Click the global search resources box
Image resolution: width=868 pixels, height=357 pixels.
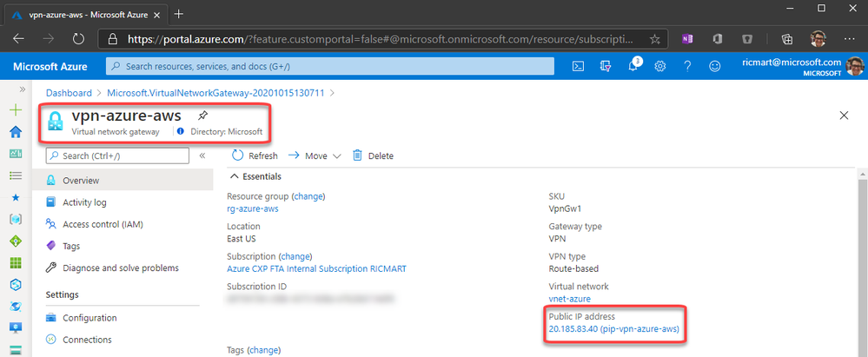(330, 66)
